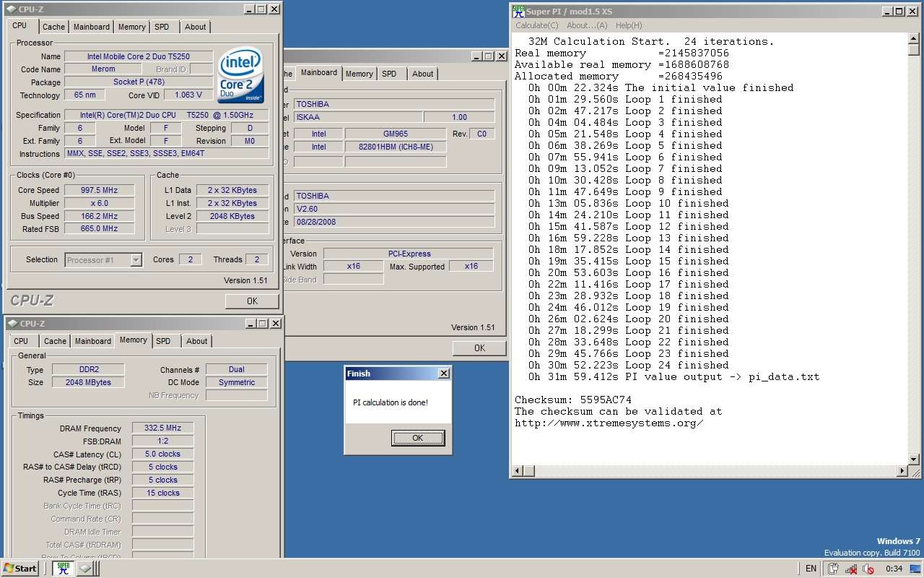The image size is (924, 578).
Task: Switch to About tab in the middle Mainboard CPU-Z window
Action: click(x=423, y=74)
